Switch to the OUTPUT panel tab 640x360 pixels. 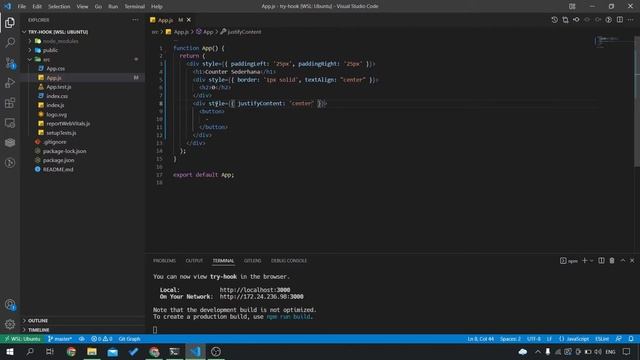pyautogui.click(x=194, y=260)
